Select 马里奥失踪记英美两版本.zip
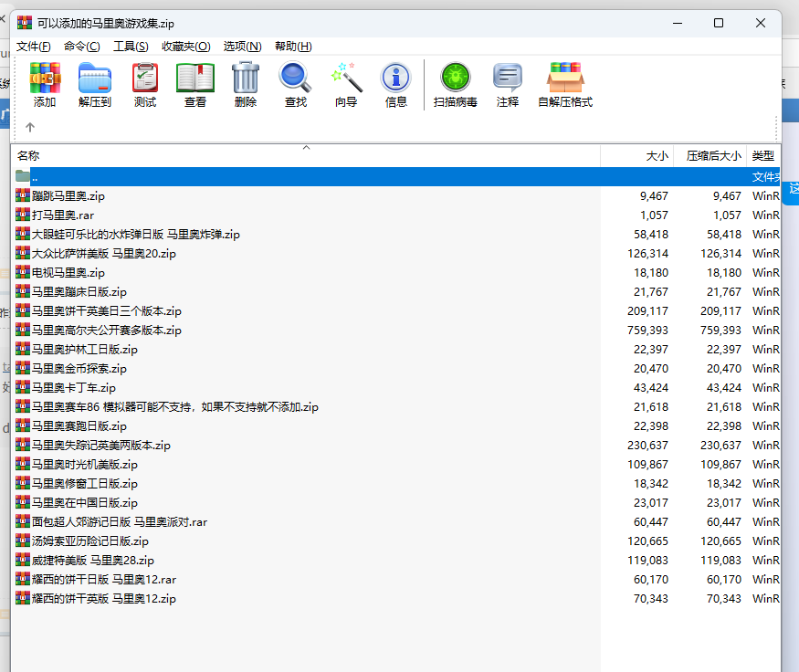 pyautogui.click(x=100, y=446)
